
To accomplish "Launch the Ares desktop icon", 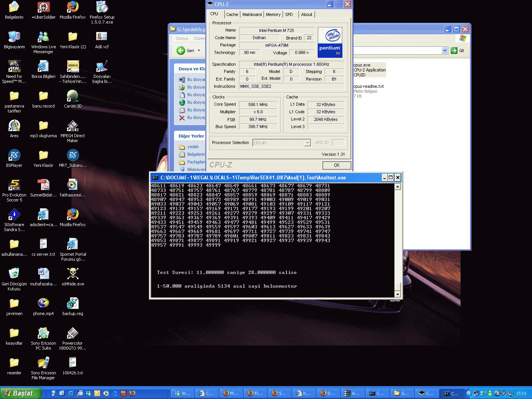I will pyautogui.click(x=14, y=128).
